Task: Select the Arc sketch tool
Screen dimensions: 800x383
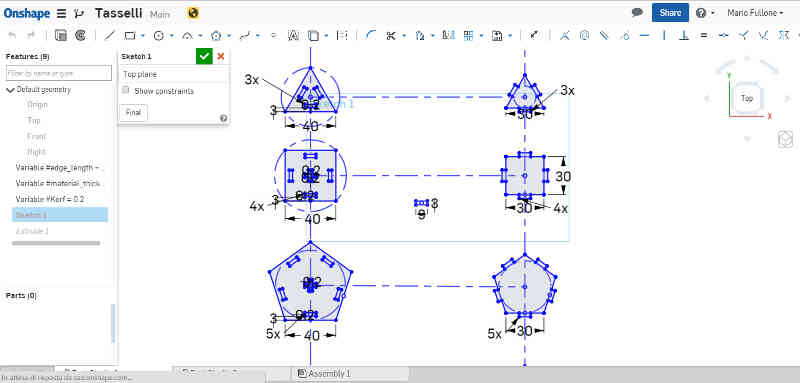Action: click(187, 35)
